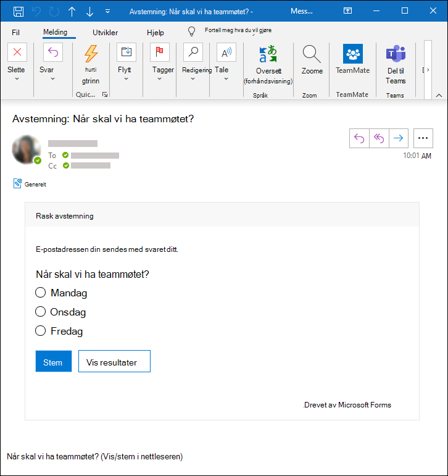The image size is (448, 476).
Task: Switch to the Utvikler tab
Action: click(105, 33)
